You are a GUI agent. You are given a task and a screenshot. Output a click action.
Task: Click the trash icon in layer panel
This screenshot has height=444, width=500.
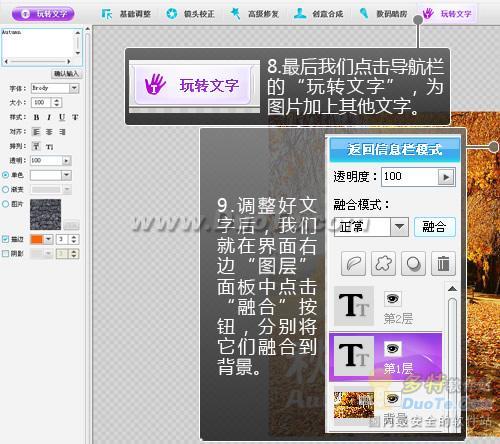click(443, 264)
